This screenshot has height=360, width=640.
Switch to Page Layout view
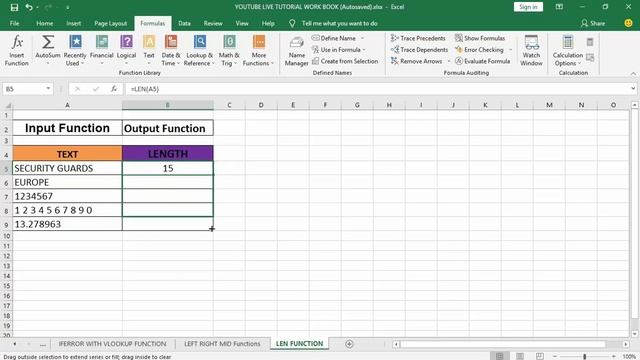pos(520,356)
